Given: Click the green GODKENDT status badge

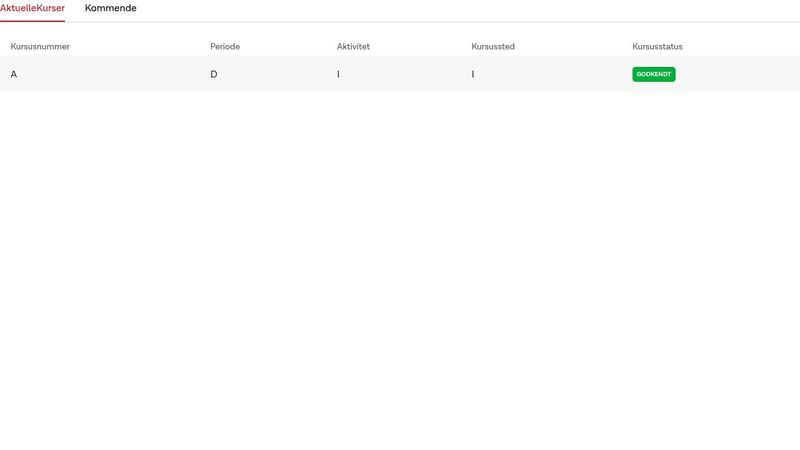Looking at the screenshot, I should coord(654,75).
